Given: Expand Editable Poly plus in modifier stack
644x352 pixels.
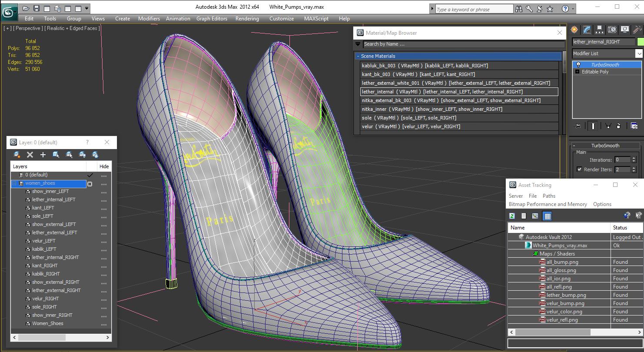Looking at the screenshot, I should 578,72.
